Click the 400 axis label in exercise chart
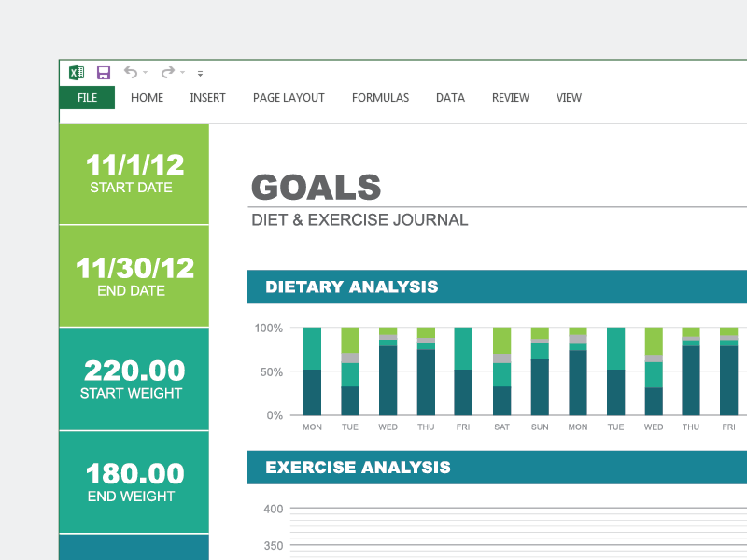The width and height of the screenshot is (747, 560). 274,509
